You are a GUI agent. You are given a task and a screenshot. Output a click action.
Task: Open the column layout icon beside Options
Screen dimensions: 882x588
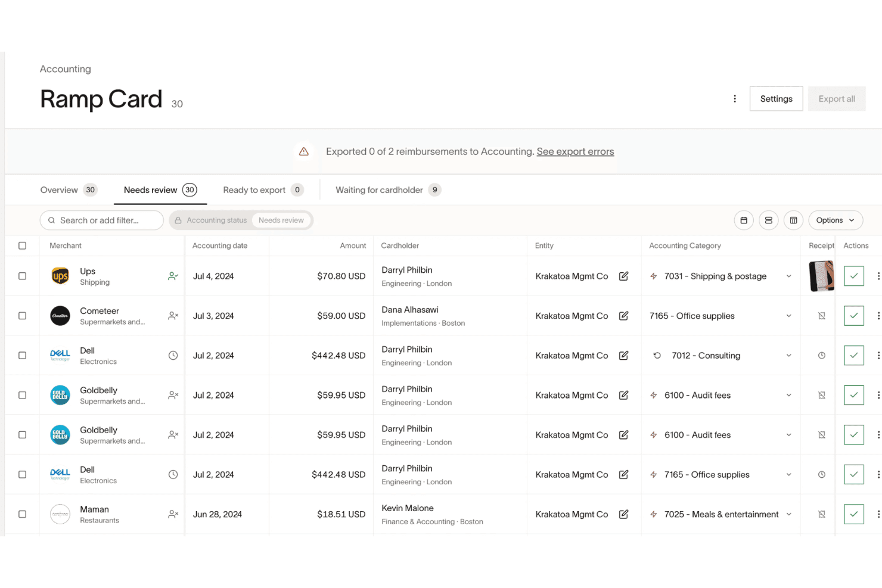click(794, 220)
